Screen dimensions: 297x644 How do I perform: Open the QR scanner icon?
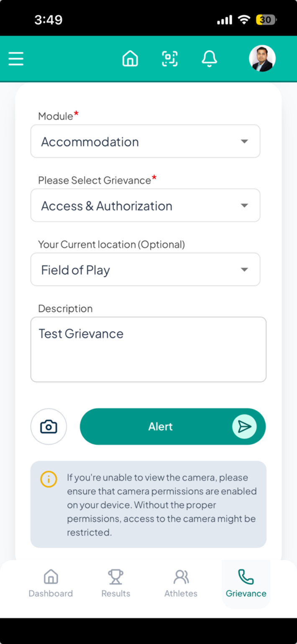[x=170, y=59]
